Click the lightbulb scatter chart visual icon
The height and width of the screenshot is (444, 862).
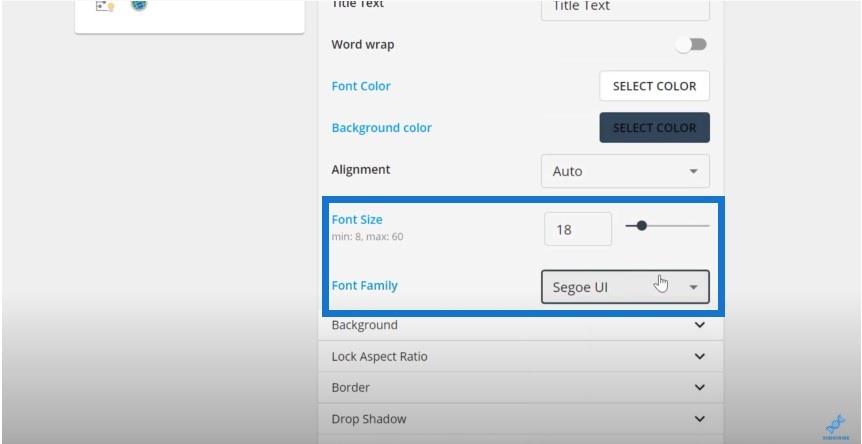pyautogui.click(x=104, y=6)
